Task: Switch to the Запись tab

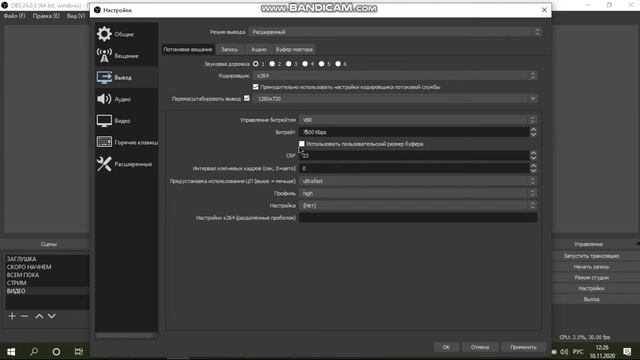Action: [229, 49]
